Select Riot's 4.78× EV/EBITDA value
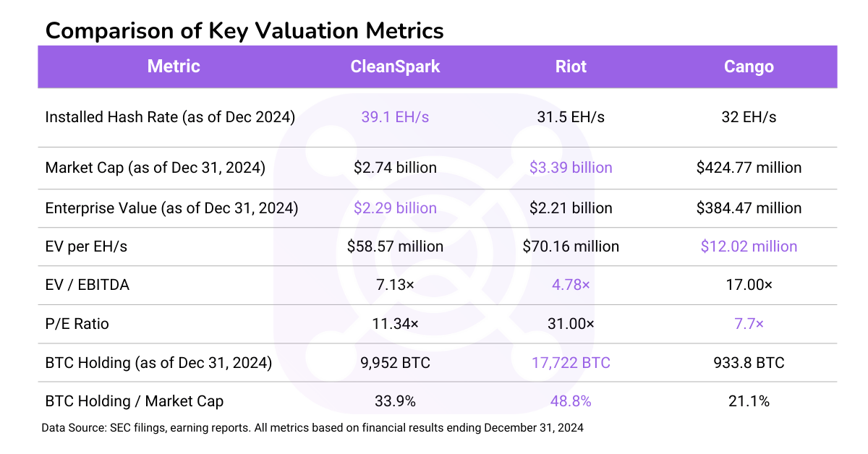The height and width of the screenshot is (454, 868). [x=571, y=285]
